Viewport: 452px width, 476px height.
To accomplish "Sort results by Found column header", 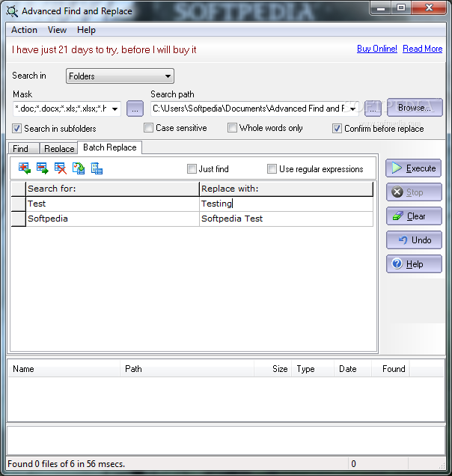I will point(391,369).
